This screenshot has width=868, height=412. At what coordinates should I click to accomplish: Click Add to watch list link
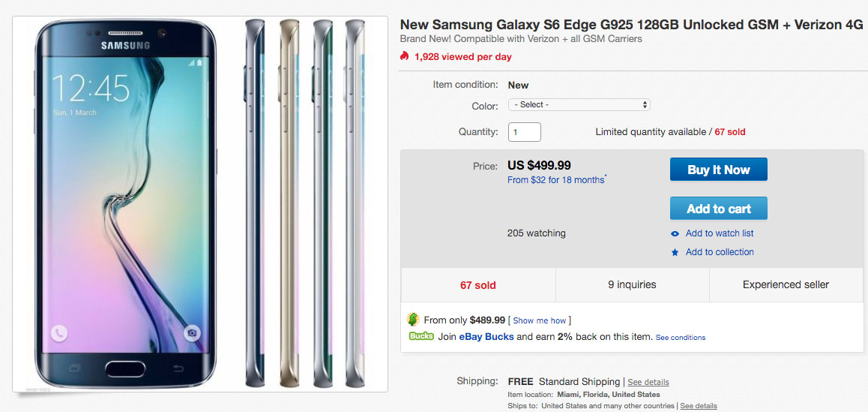(720, 233)
